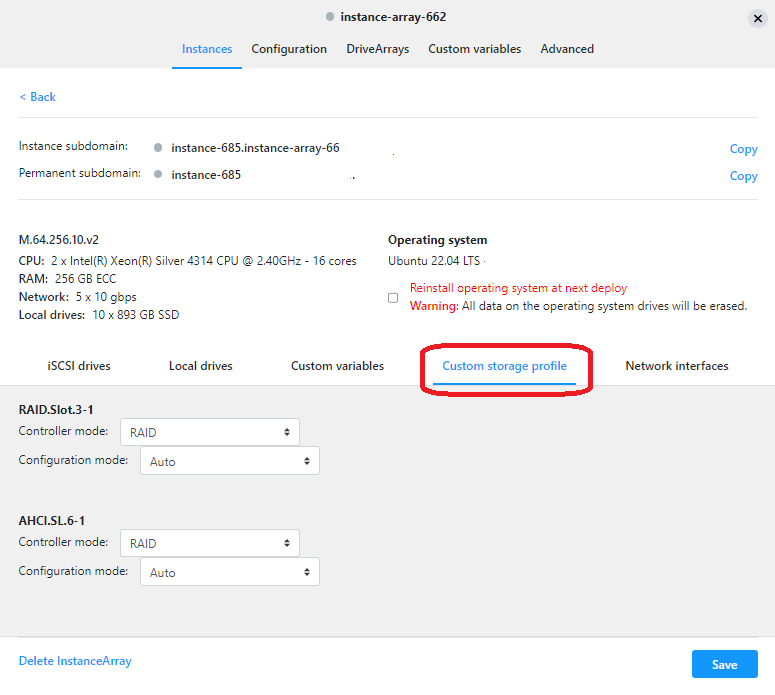
Task: Click the status dot beside instance-array-662 title
Action: click(x=329, y=17)
